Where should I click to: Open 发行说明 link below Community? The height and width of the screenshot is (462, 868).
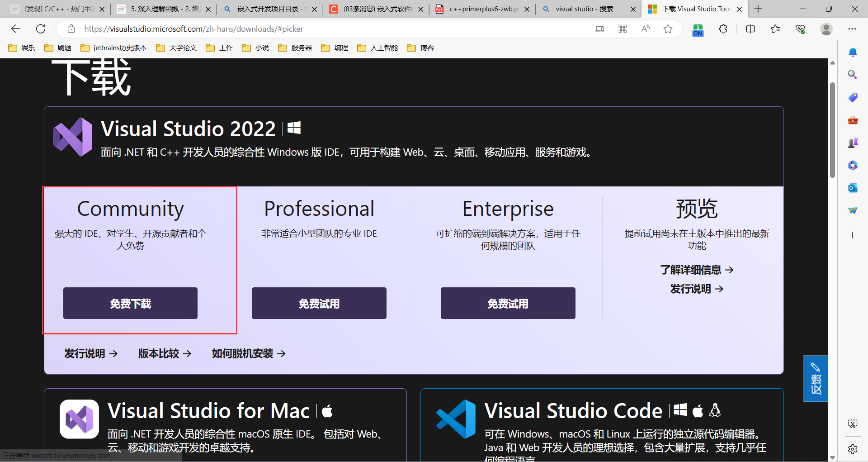(91, 353)
